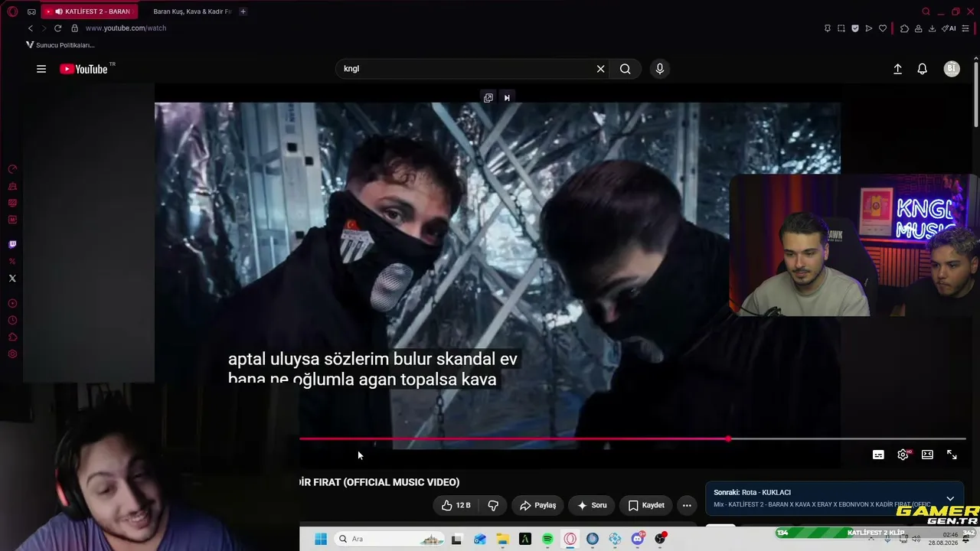This screenshot has height=551, width=980.
Task: Go back one page in browser
Action: click(31, 28)
